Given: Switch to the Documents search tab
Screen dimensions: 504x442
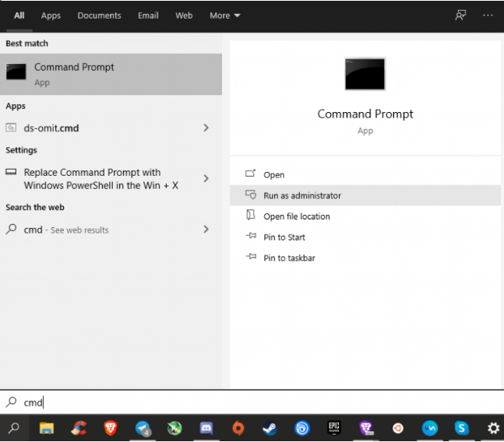Looking at the screenshot, I should point(99,16).
